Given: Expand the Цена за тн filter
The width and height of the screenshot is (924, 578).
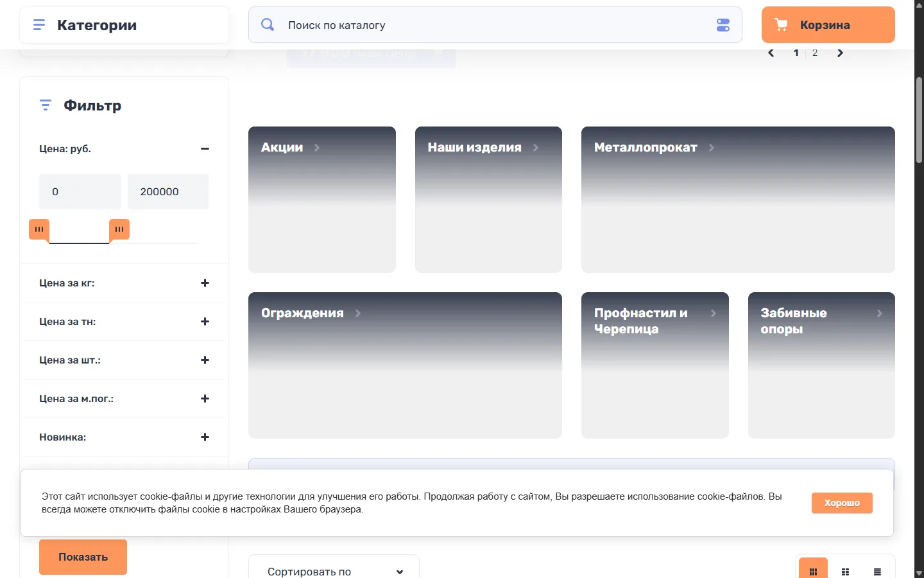Looking at the screenshot, I should pyautogui.click(x=205, y=321).
